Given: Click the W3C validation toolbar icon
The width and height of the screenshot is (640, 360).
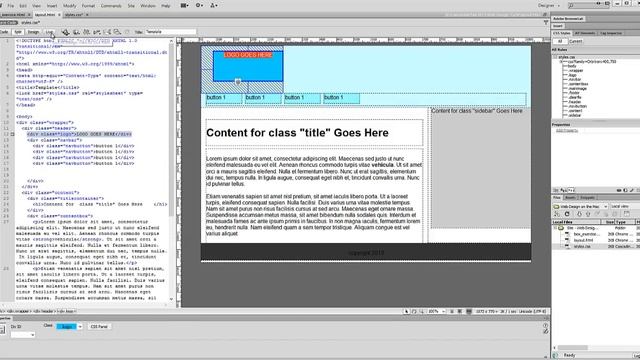Looking at the screenshot, I should 97,32.
